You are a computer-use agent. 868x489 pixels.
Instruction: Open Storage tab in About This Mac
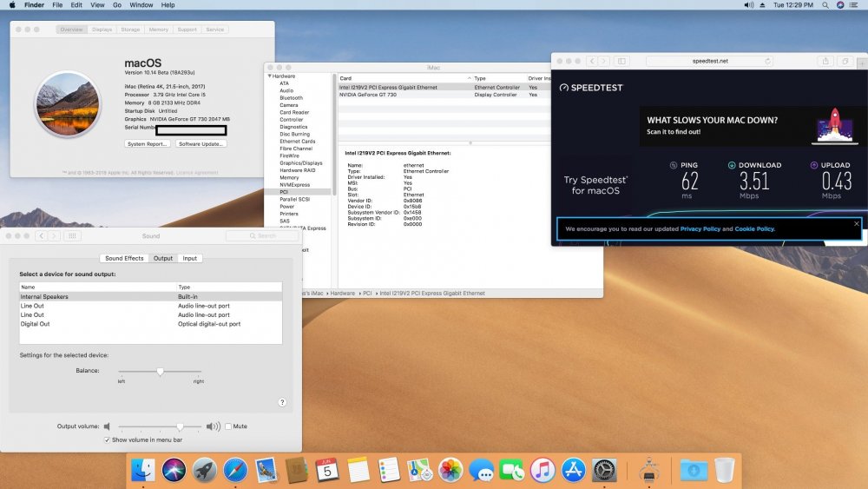pos(131,30)
